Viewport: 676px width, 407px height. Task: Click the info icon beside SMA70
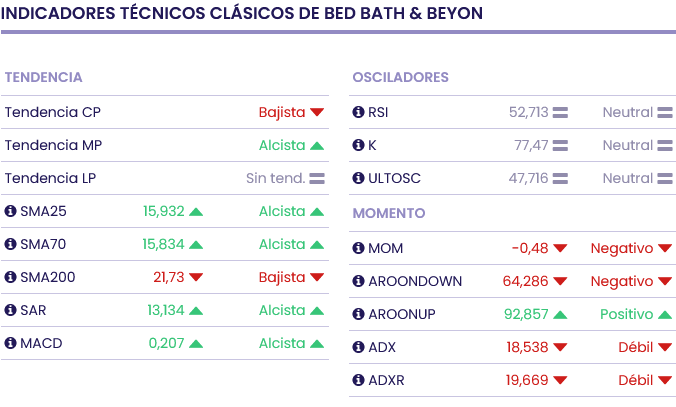10,244
